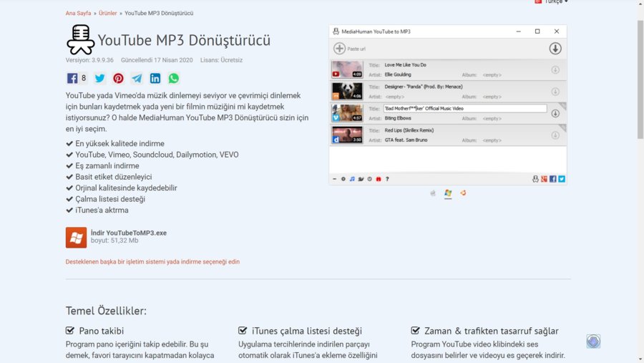Click download arrow for Love Me Like You Do

tap(555, 70)
